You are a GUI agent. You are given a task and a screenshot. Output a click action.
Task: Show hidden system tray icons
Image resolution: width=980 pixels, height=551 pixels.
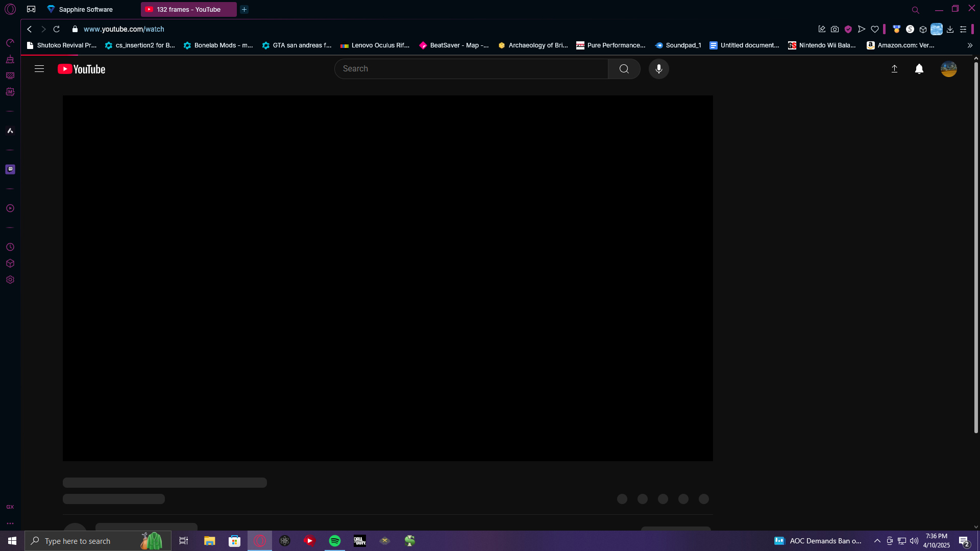point(877,541)
